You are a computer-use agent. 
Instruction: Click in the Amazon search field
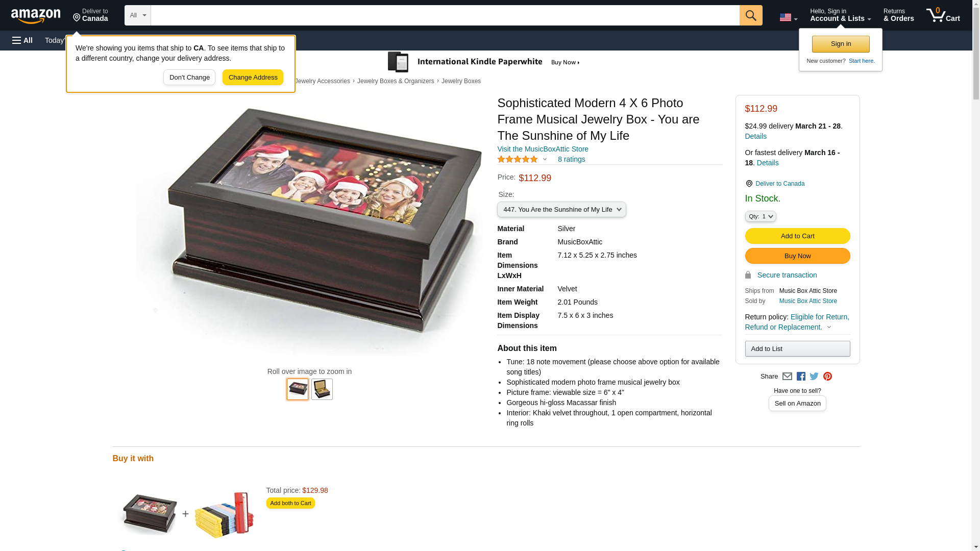click(x=445, y=15)
